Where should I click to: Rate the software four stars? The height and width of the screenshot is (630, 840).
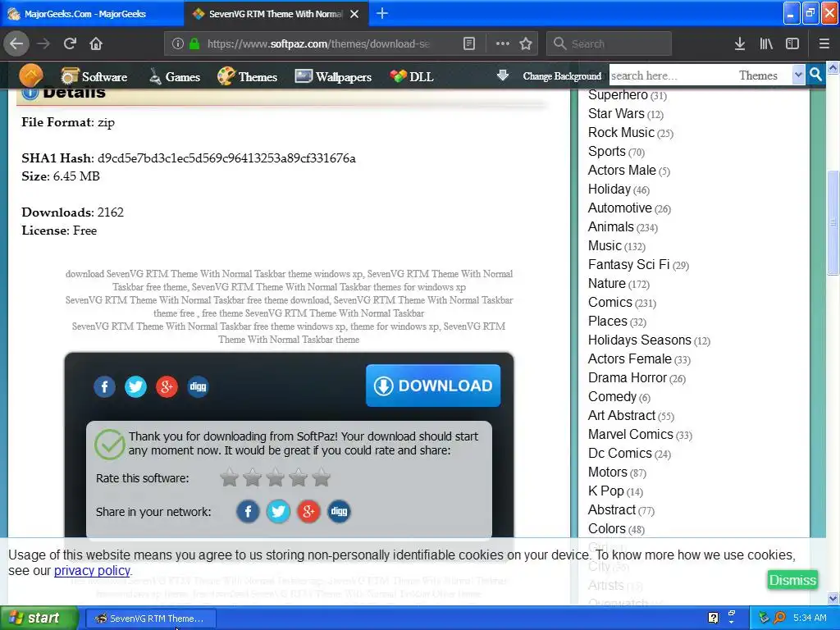click(299, 477)
